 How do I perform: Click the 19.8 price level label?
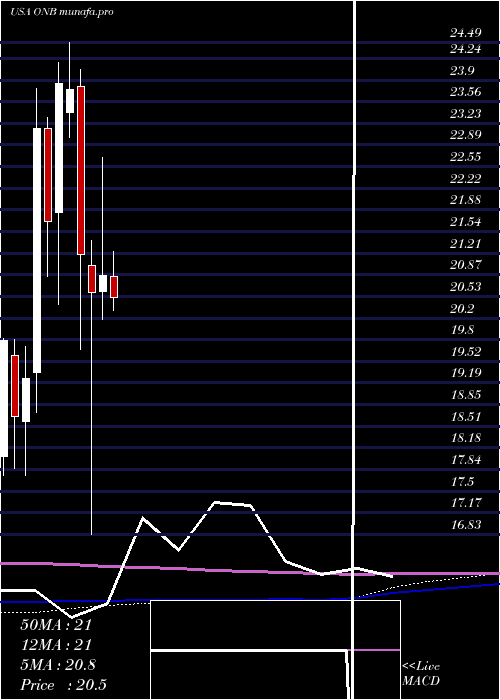tap(462, 330)
